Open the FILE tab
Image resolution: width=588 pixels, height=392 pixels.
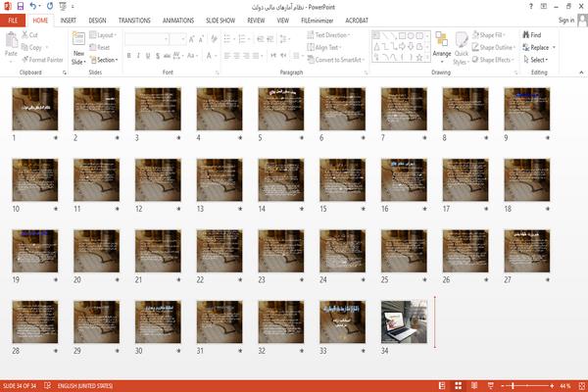13,21
